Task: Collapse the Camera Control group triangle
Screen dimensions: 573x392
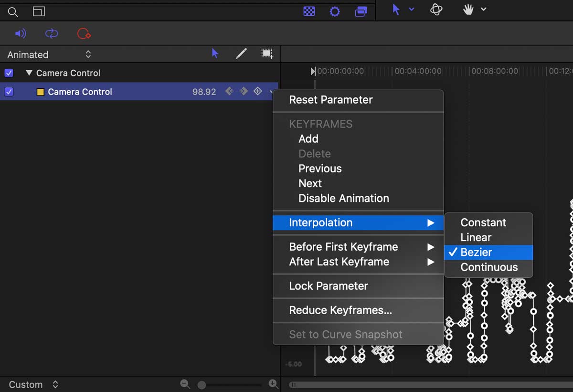Action: [29, 73]
